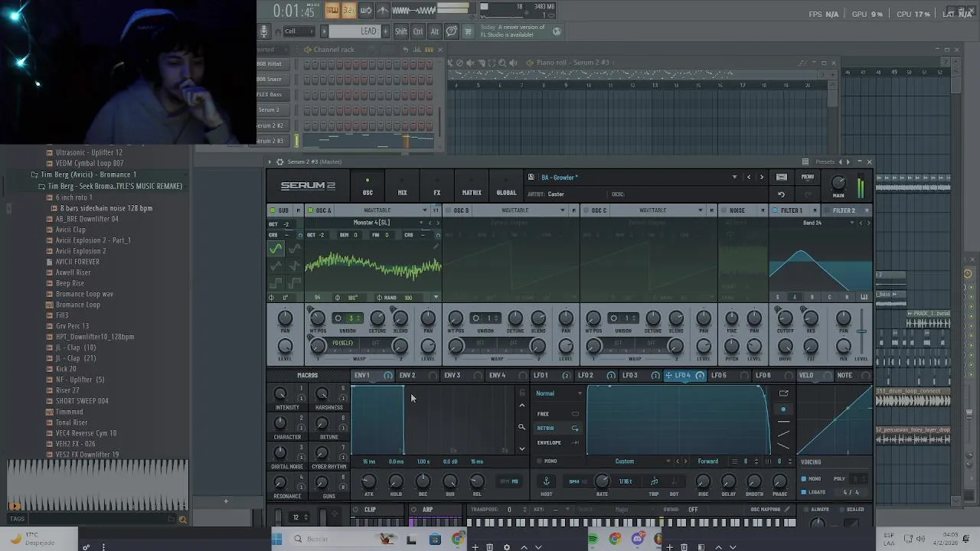Select 'Avicii Clap' sample in browser
Screen dimensions: 980x551
pos(70,230)
